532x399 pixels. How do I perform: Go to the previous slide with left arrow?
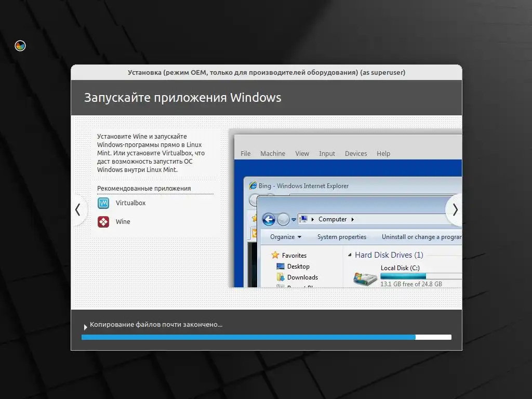(x=78, y=210)
